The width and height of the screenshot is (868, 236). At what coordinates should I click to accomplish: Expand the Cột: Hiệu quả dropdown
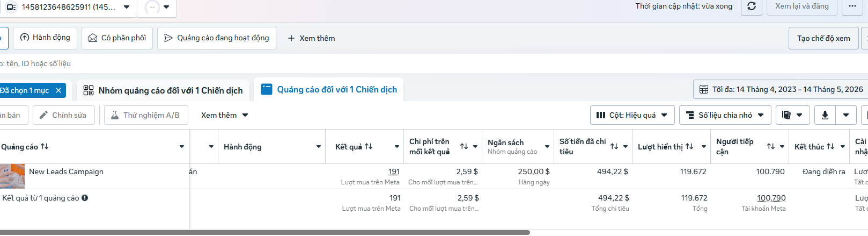[x=632, y=115]
